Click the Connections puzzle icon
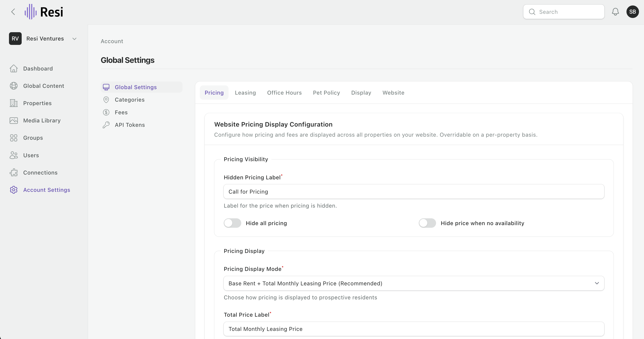The image size is (644, 339). 14,172
